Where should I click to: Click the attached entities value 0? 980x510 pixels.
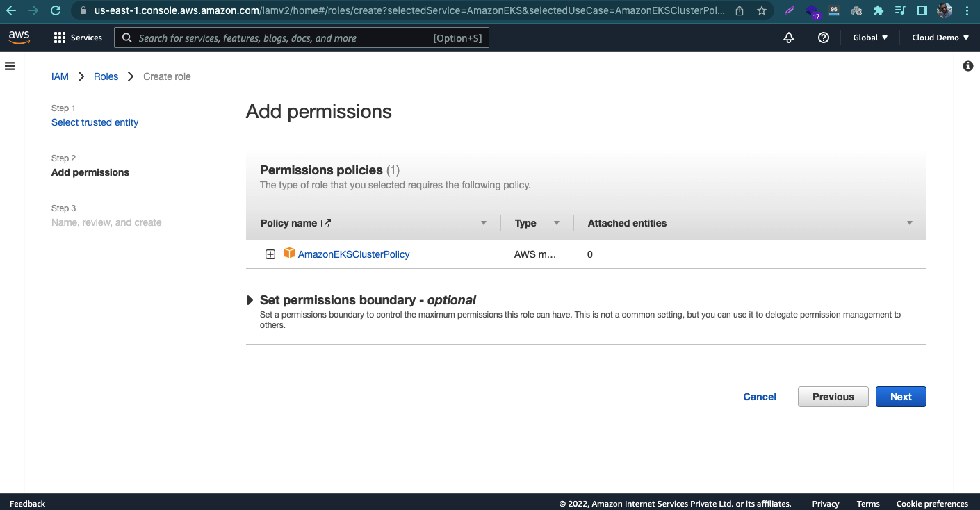tap(590, 254)
